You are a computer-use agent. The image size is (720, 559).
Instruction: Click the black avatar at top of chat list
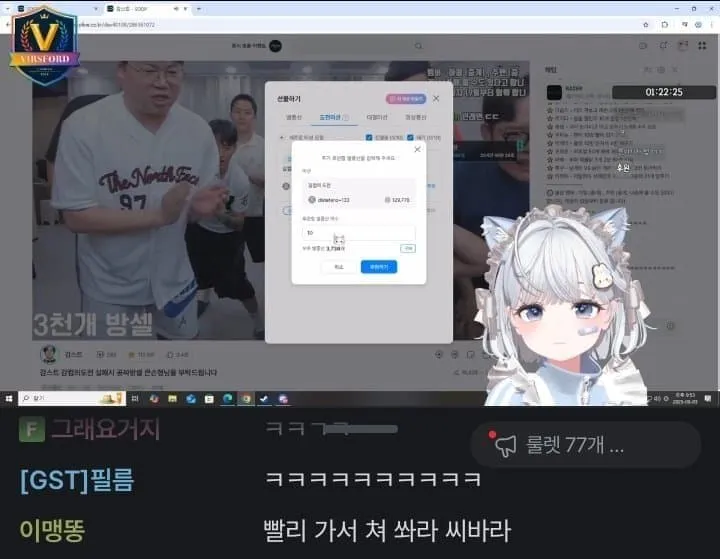[554, 92]
